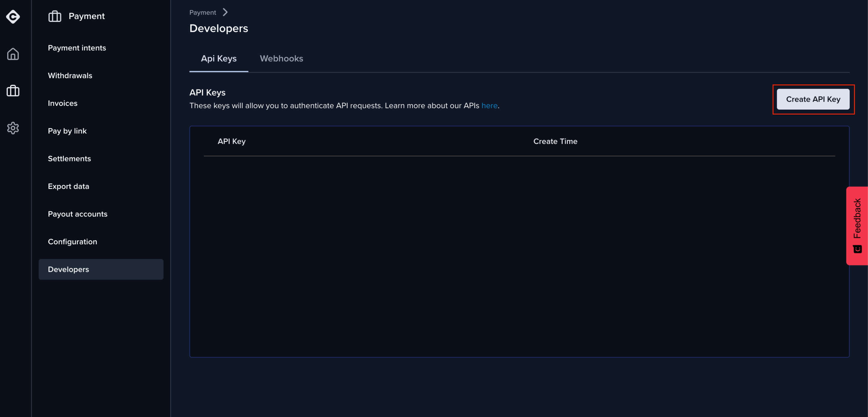Go to Payment intents
Image resolution: width=868 pixels, height=417 pixels.
coord(77,48)
